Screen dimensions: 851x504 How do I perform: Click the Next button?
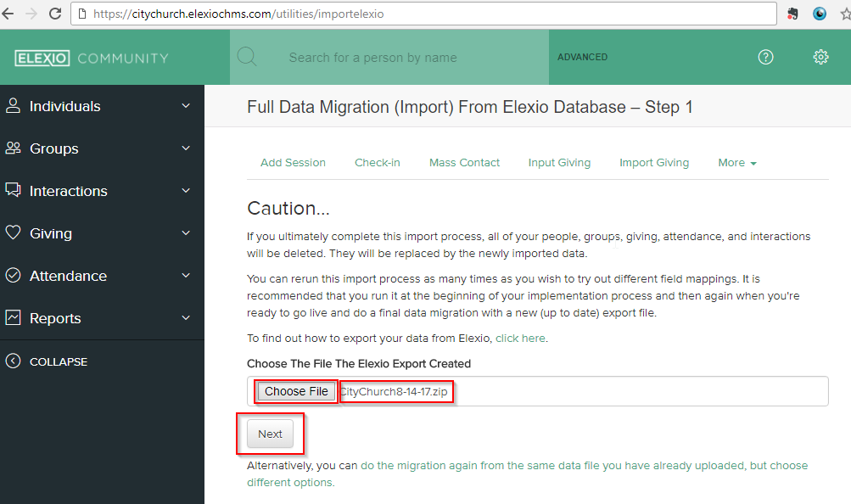click(x=271, y=434)
